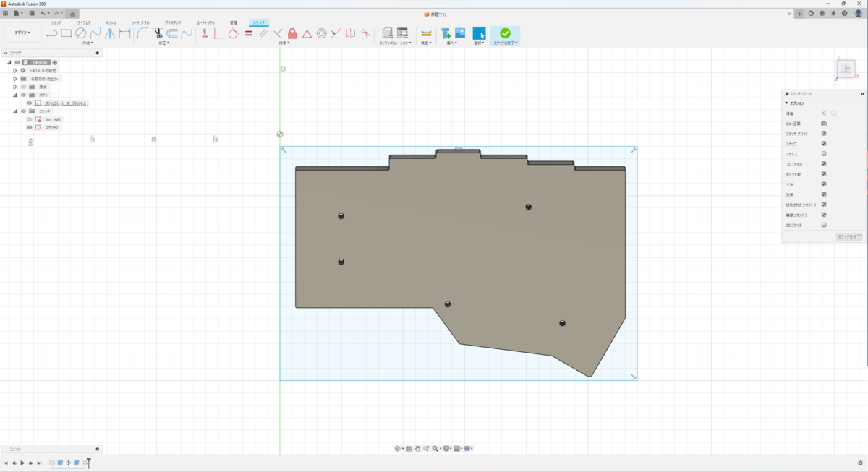Enable the 3D スケッチ checkbox

824,225
